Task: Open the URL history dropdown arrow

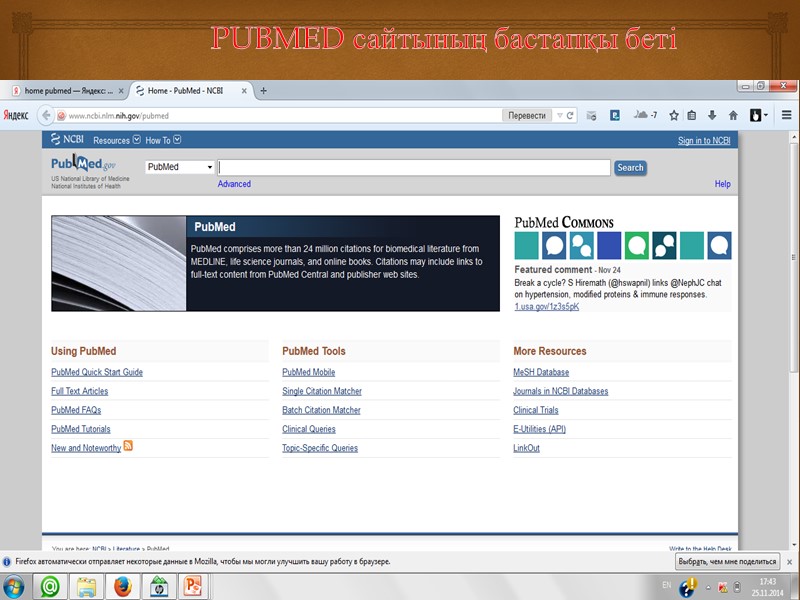Action: (560, 116)
